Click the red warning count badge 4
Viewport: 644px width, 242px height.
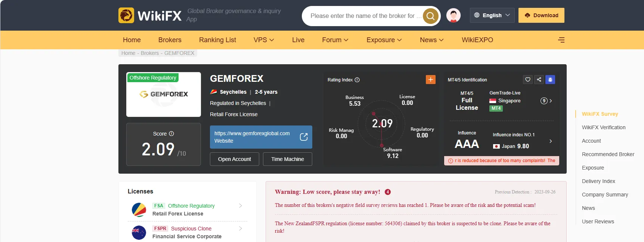388,192
